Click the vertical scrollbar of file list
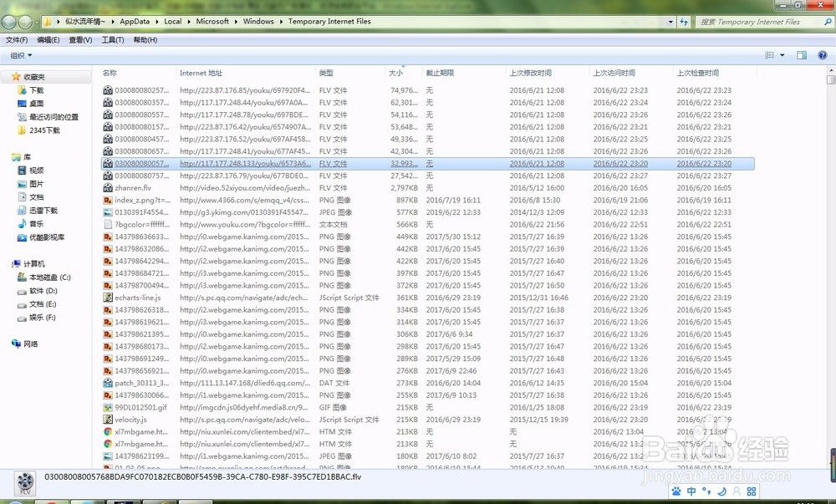The height and width of the screenshot is (504, 836). pos(830,251)
